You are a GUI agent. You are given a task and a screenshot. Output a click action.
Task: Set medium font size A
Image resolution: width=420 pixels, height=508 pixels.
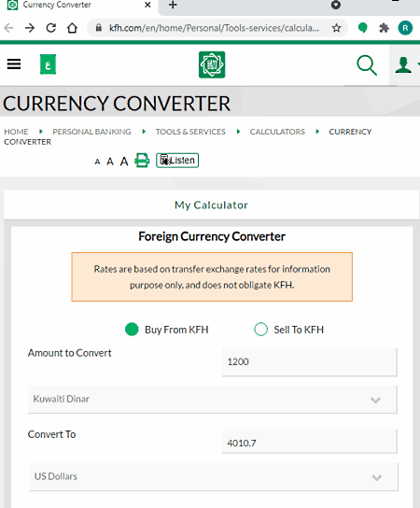[x=110, y=162]
